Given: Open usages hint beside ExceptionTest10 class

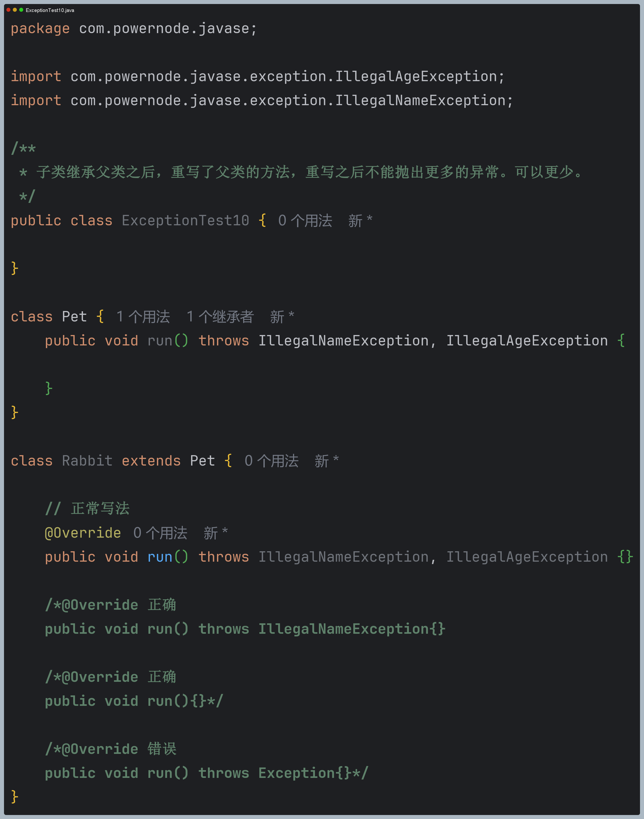Looking at the screenshot, I should tap(305, 221).
